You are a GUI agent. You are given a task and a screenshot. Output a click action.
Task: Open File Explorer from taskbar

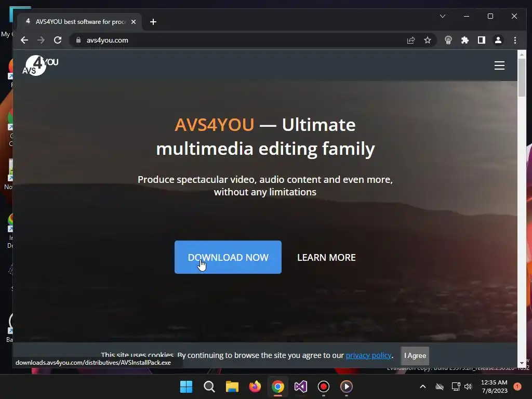(232, 387)
